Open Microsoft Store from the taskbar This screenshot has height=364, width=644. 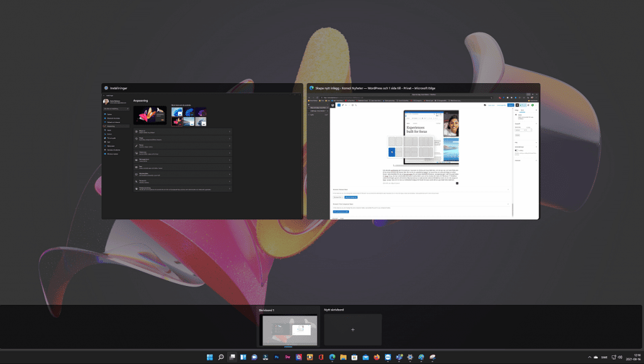pyautogui.click(x=354, y=357)
